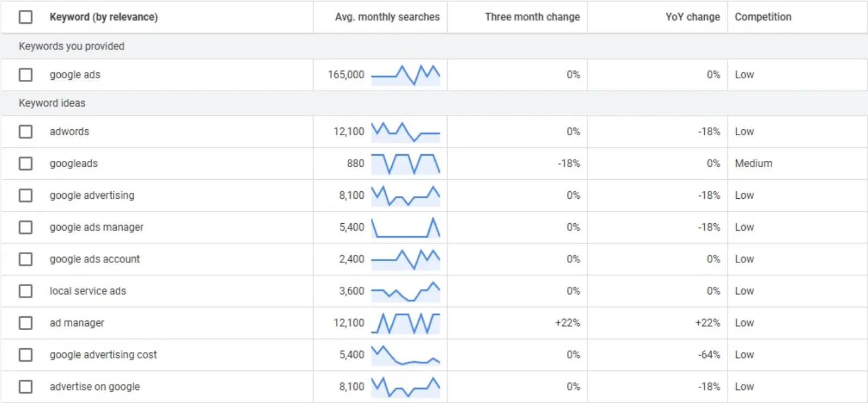
Task: View the google ads manager trend sparkline
Action: [x=405, y=228]
